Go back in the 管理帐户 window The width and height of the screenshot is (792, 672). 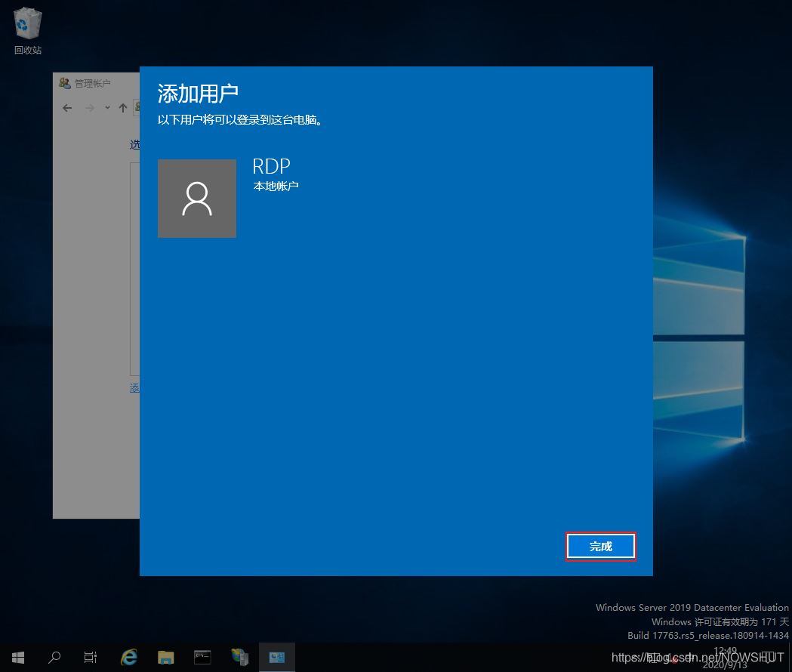(67, 108)
